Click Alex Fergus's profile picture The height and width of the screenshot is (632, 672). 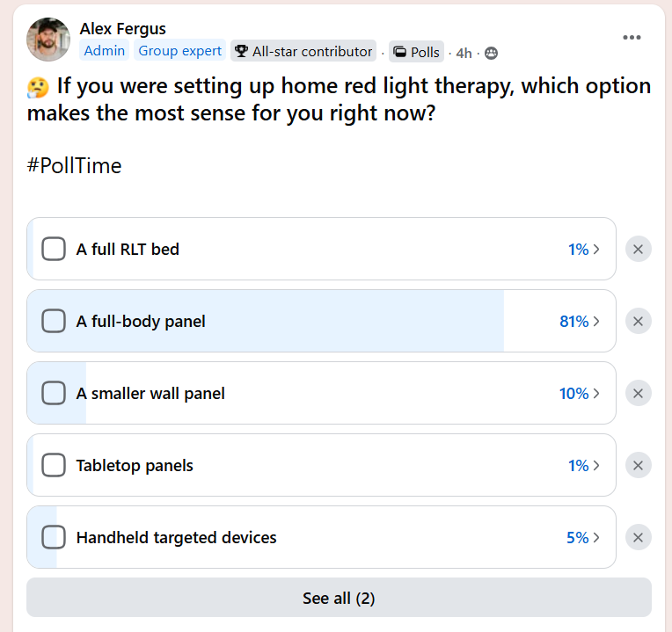[x=48, y=40]
